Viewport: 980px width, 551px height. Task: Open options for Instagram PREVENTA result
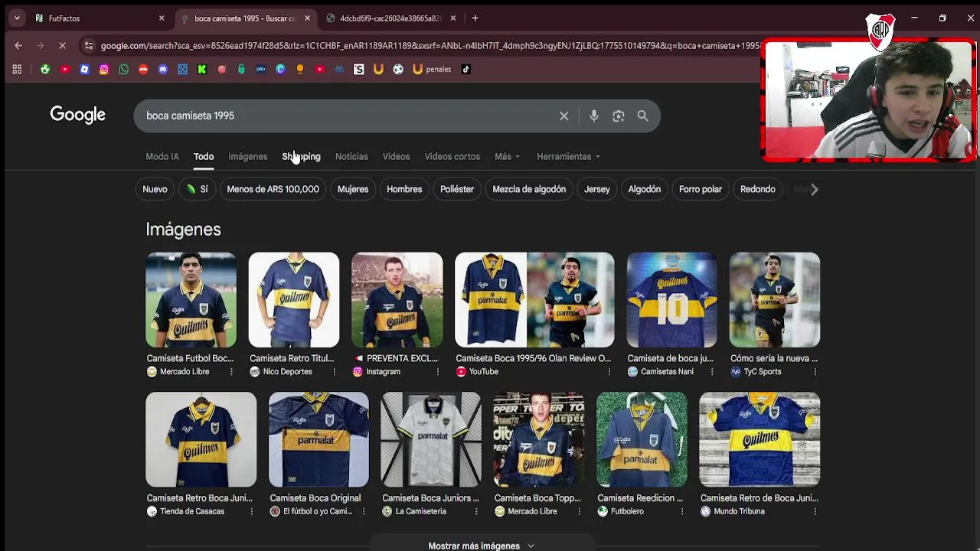click(438, 372)
